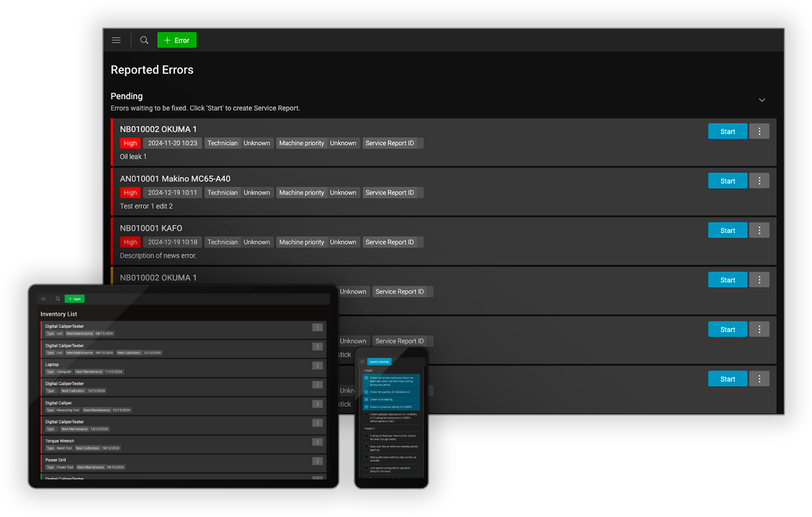
Task: Click the Next Calibration 12/12/2024 tag
Action: pyautogui.click(x=139, y=352)
